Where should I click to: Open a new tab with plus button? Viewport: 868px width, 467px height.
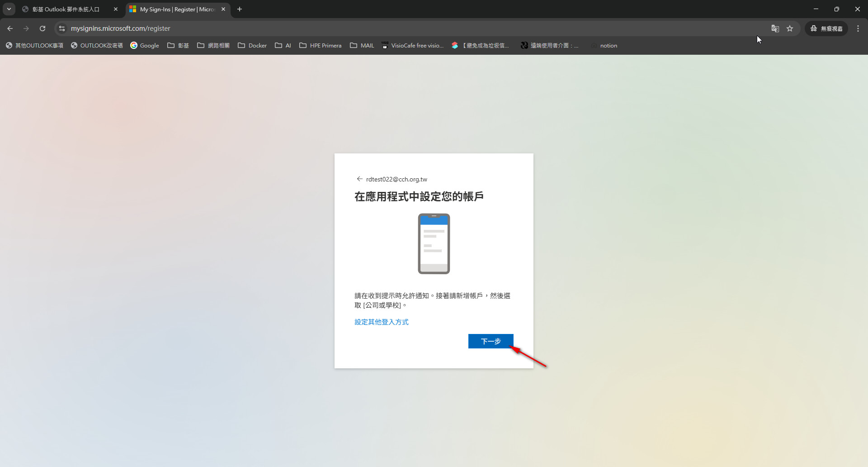(240, 9)
